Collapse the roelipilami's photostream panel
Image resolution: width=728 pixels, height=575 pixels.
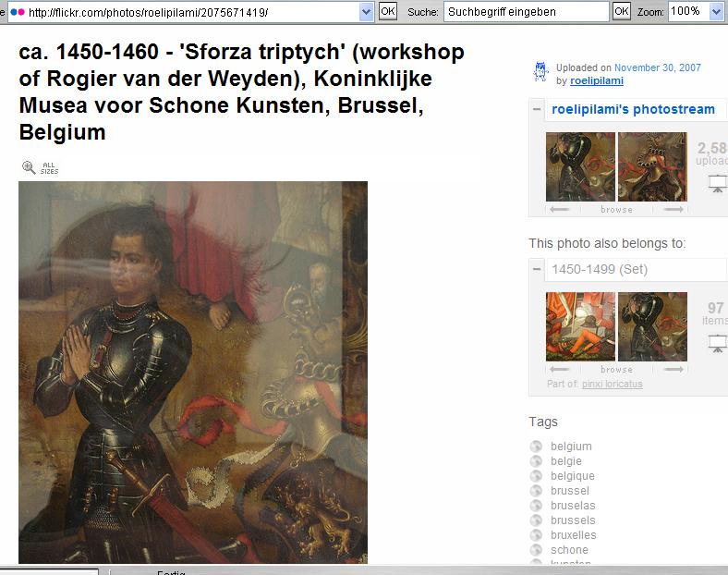537,109
